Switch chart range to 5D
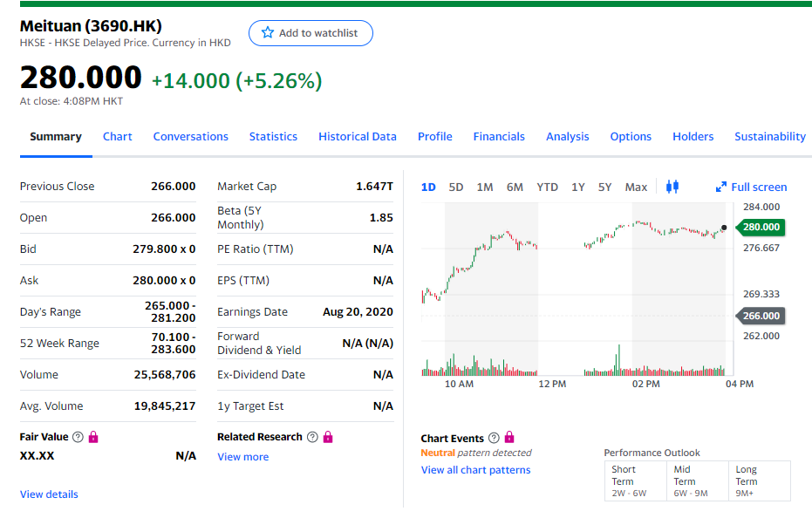 coord(456,187)
